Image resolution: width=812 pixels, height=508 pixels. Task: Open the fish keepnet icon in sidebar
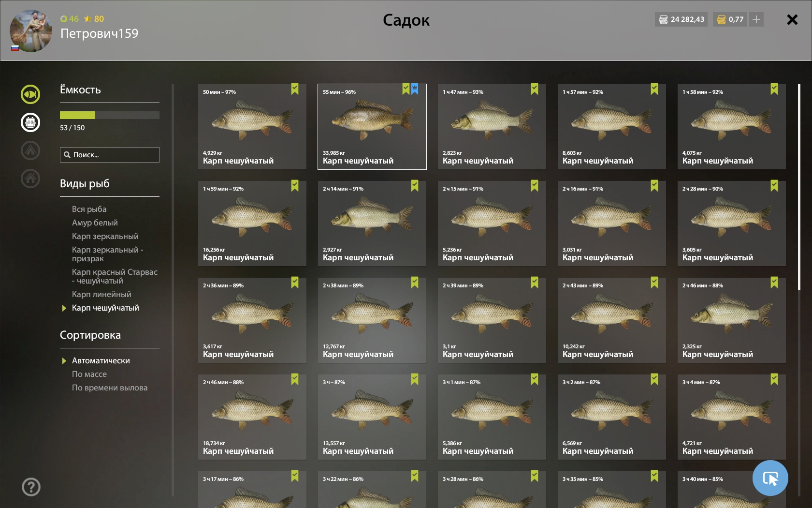(30, 94)
